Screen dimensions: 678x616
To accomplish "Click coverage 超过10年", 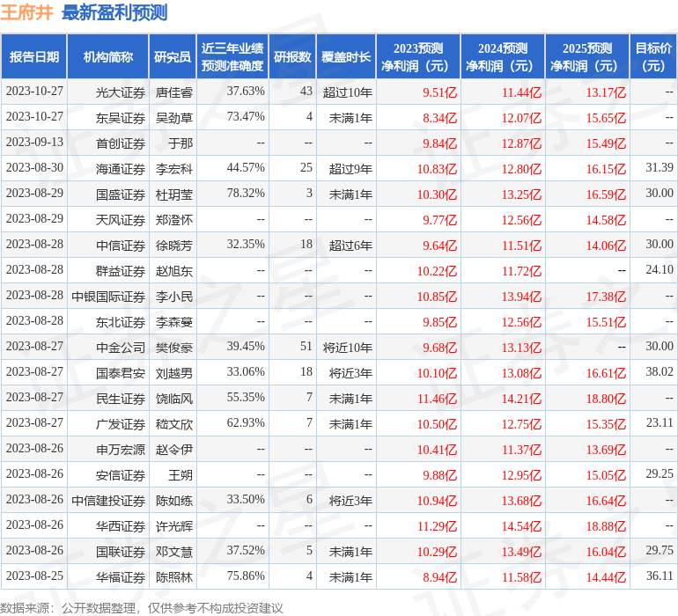I will 347,92.
